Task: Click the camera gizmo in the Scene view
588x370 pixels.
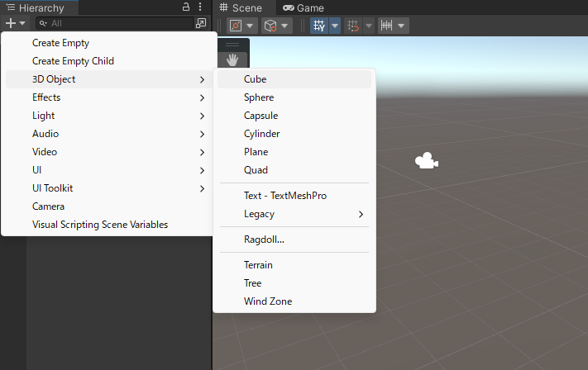Action: [x=426, y=162]
